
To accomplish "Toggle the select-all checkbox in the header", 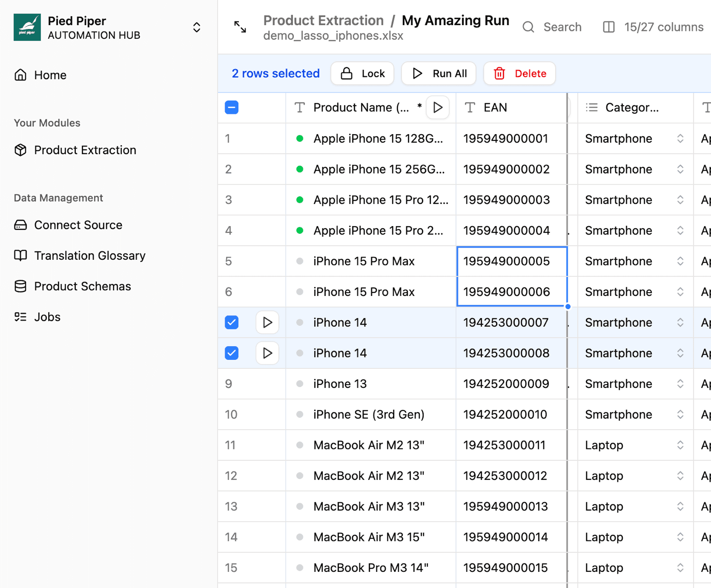I will (x=231, y=107).
